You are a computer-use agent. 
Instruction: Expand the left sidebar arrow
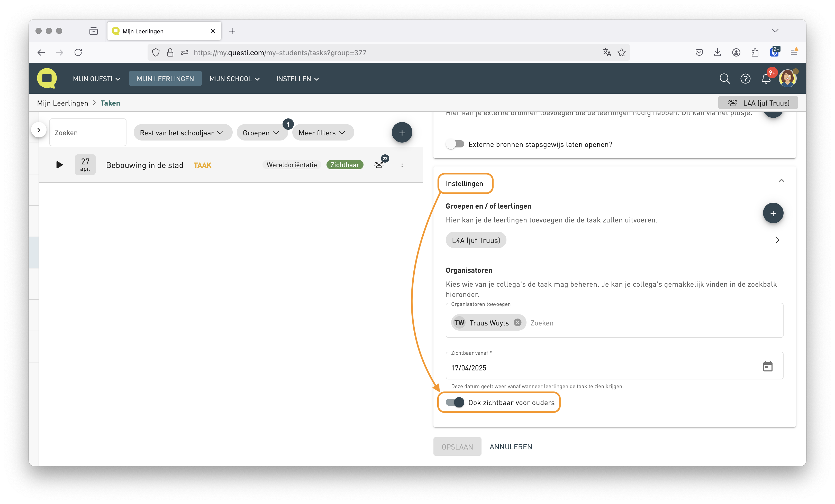(39, 130)
